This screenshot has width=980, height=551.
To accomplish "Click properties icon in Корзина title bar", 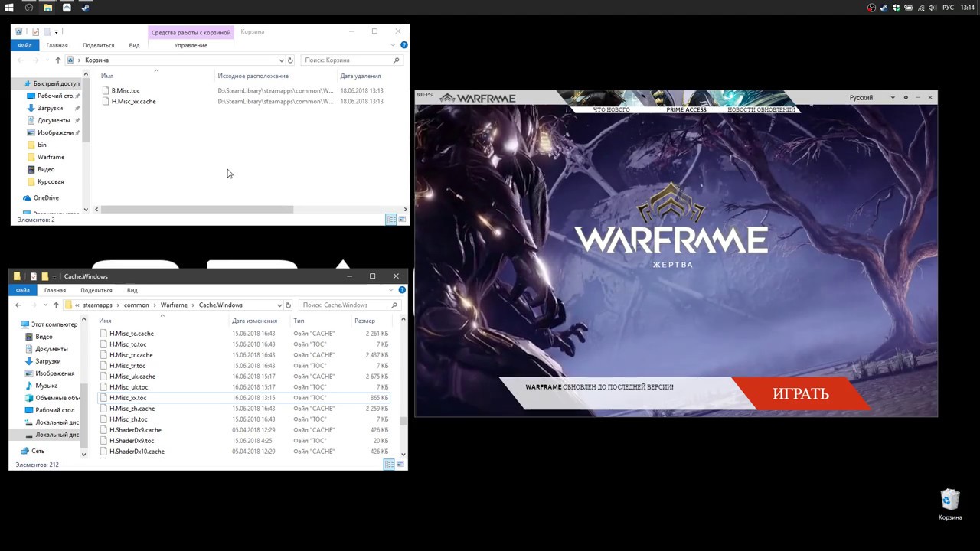I will coord(35,32).
